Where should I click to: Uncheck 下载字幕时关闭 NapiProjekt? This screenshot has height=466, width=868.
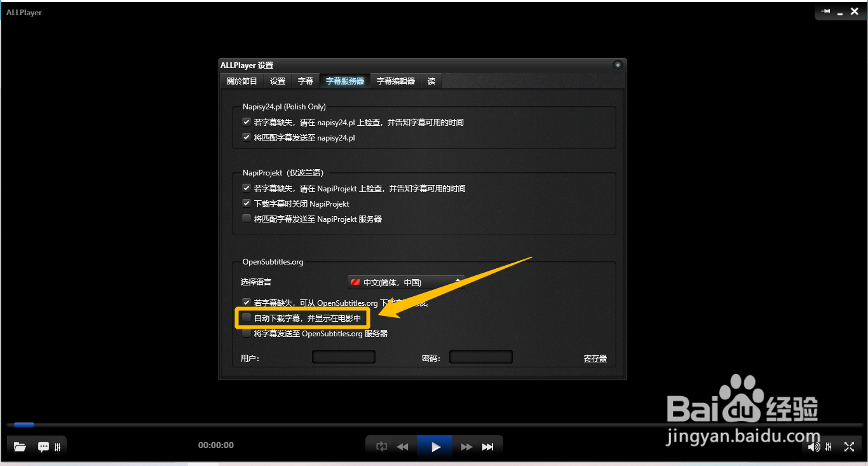247,203
